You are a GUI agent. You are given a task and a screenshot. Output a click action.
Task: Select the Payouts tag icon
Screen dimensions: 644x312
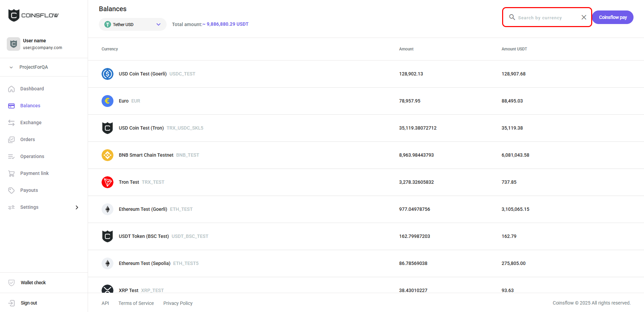coord(12,190)
